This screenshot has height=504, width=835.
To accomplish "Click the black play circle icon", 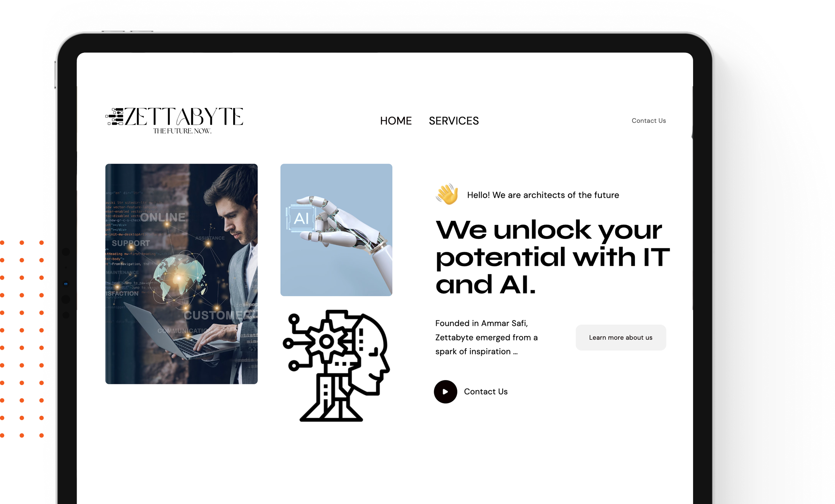I will (445, 391).
